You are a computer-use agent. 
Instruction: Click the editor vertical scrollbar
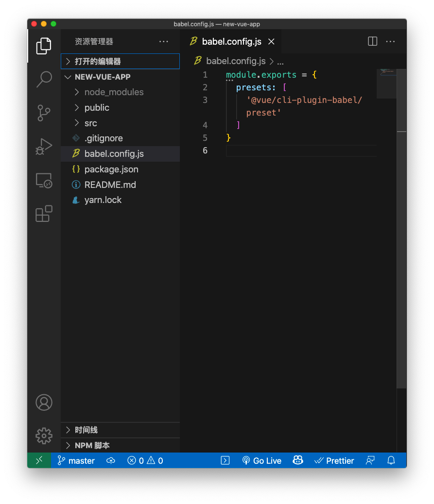401,243
